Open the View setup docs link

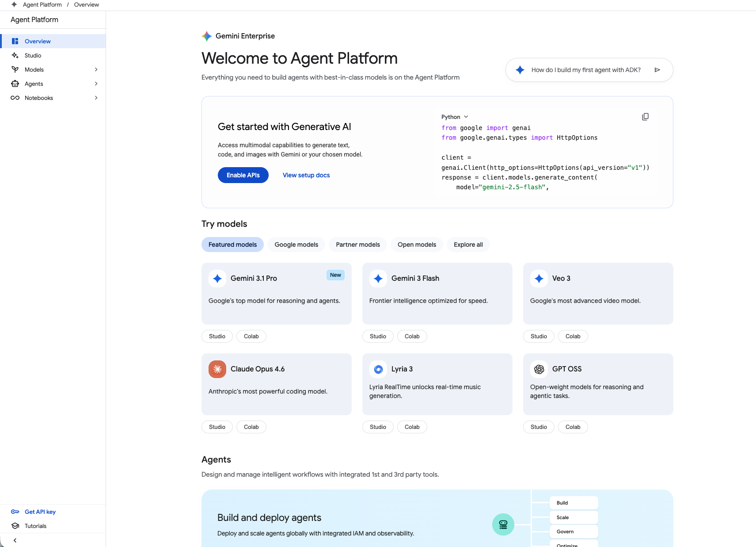306,175
